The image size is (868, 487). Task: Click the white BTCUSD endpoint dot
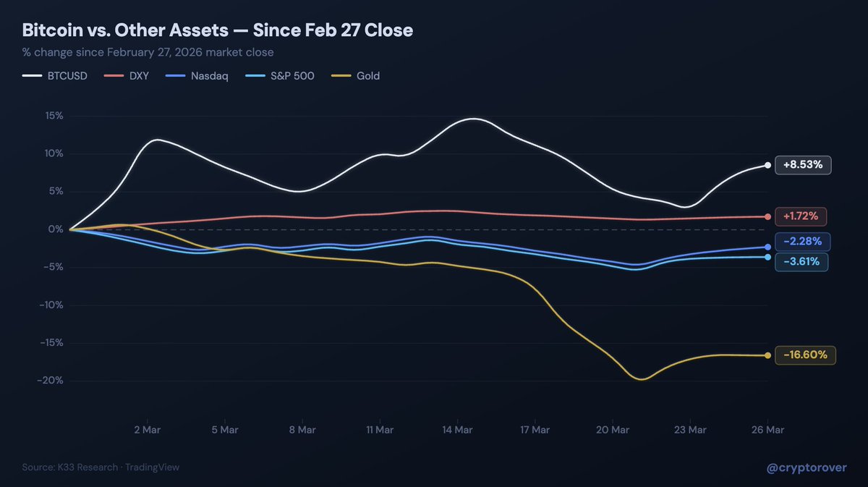coord(767,165)
